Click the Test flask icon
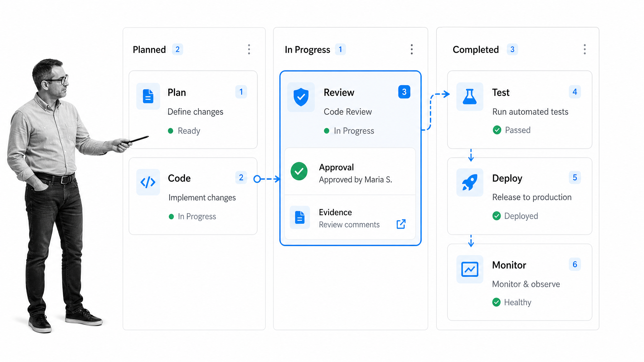The width and height of the screenshot is (644, 362). click(x=470, y=96)
